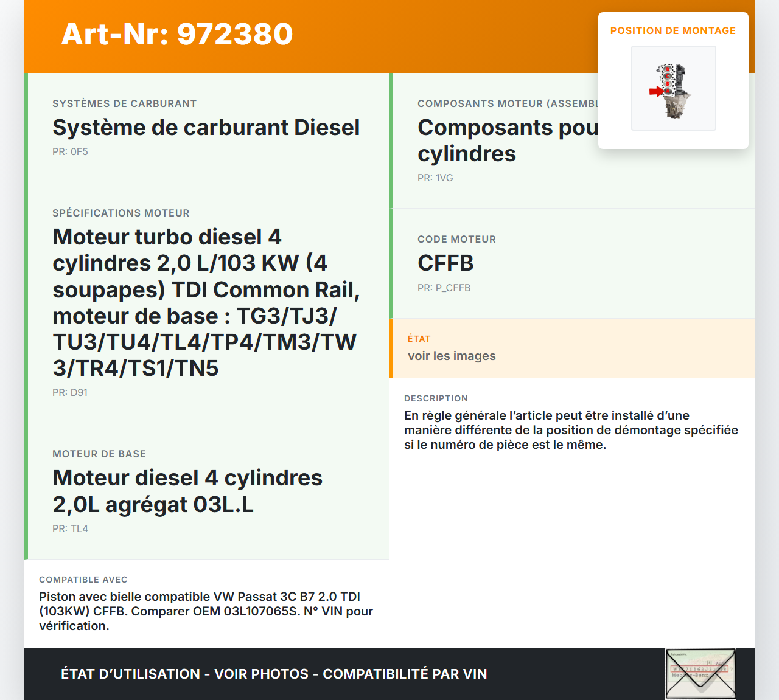The height and width of the screenshot is (700, 779).
Task: Select the PR: 1VG code
Action: [435, 178]
